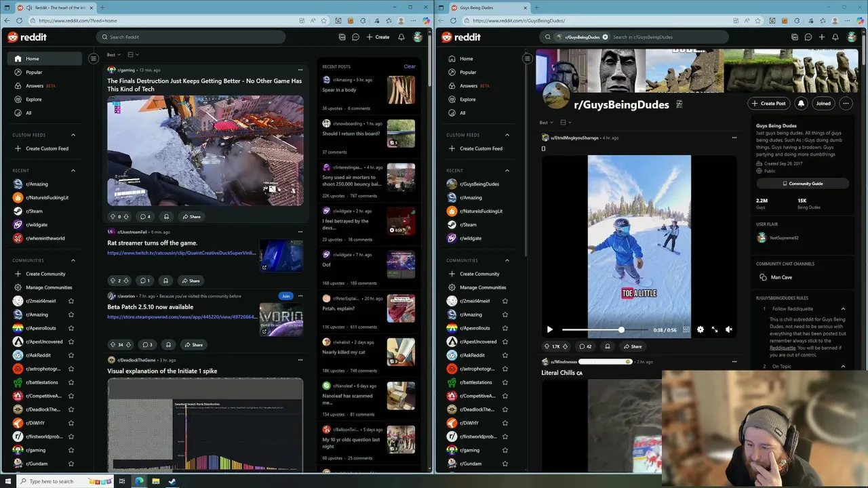868x488 pixels.
Task: Collapse Recent section in left window
Action: coord(73,171)
